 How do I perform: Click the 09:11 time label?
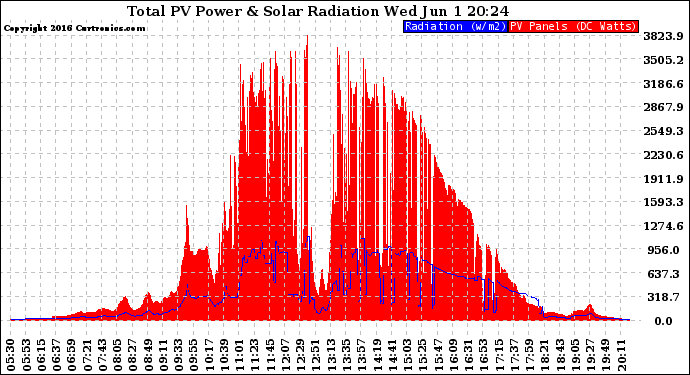pos(163,355)
